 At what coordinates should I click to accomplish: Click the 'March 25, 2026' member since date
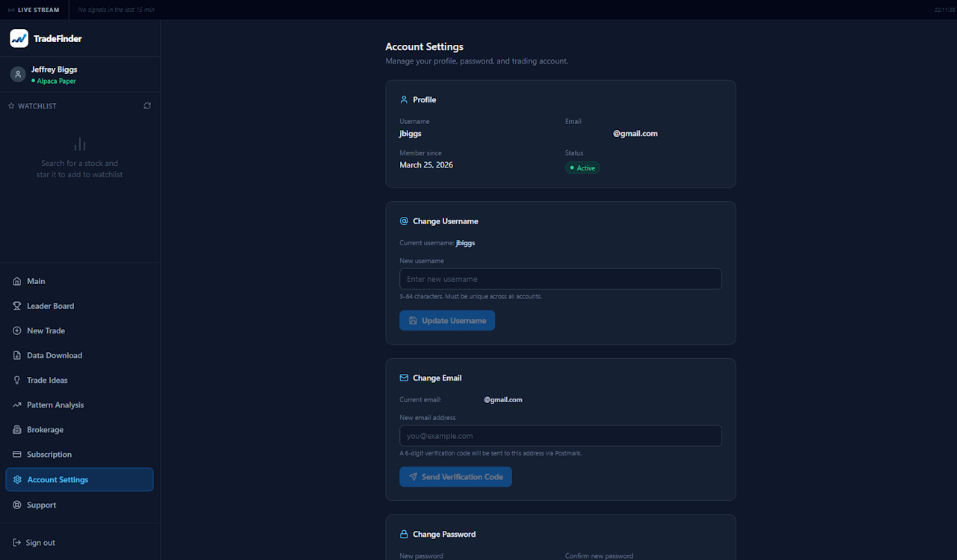point(426,164)
